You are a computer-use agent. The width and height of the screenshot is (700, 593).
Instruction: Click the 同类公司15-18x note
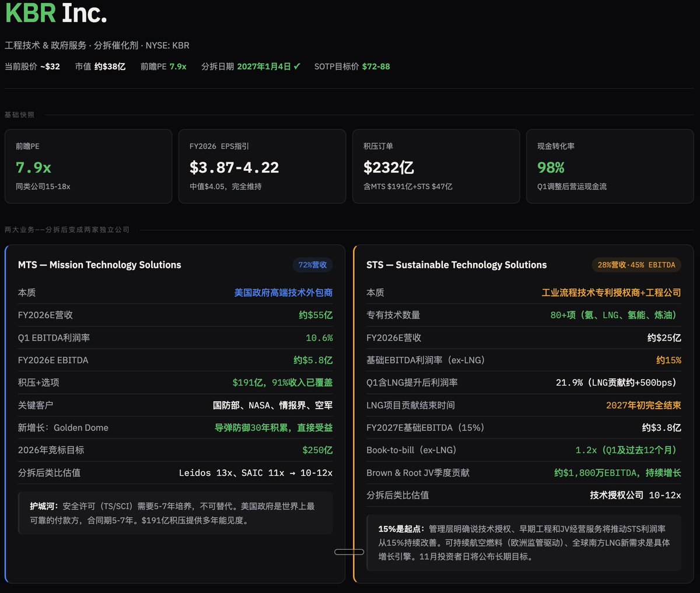coord(43,187)
